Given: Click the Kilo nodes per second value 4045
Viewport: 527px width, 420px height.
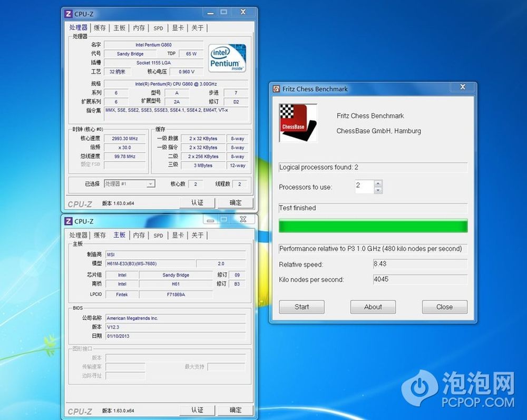Looking at the screenshot, I should 420,279.
